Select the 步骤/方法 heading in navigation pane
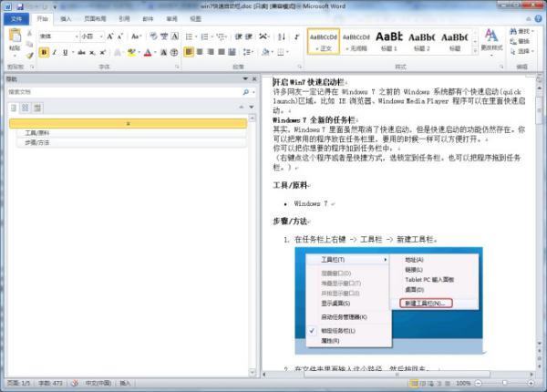The image size is (547, 392). (x=132, y=142)
